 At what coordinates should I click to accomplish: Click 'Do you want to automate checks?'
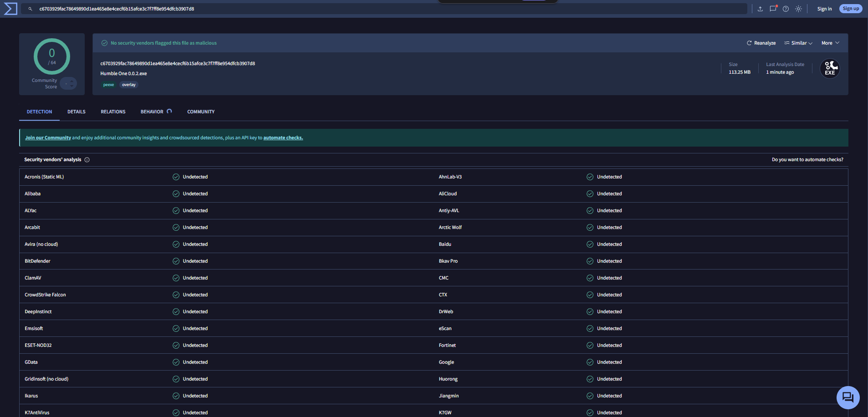(807, 160)
